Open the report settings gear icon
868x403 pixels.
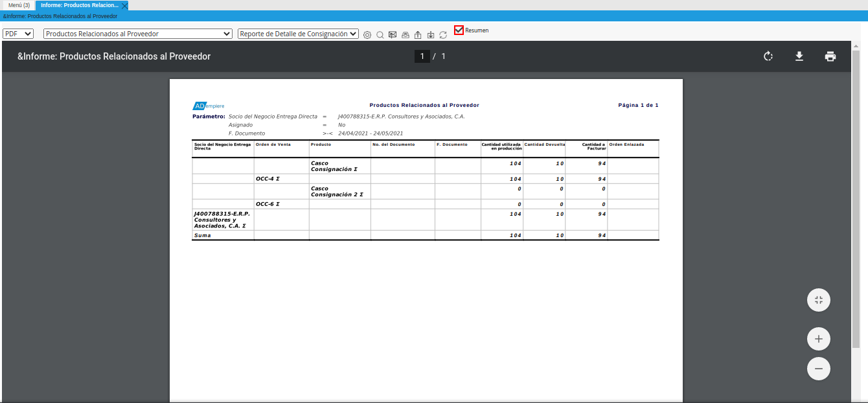(367, 34)
